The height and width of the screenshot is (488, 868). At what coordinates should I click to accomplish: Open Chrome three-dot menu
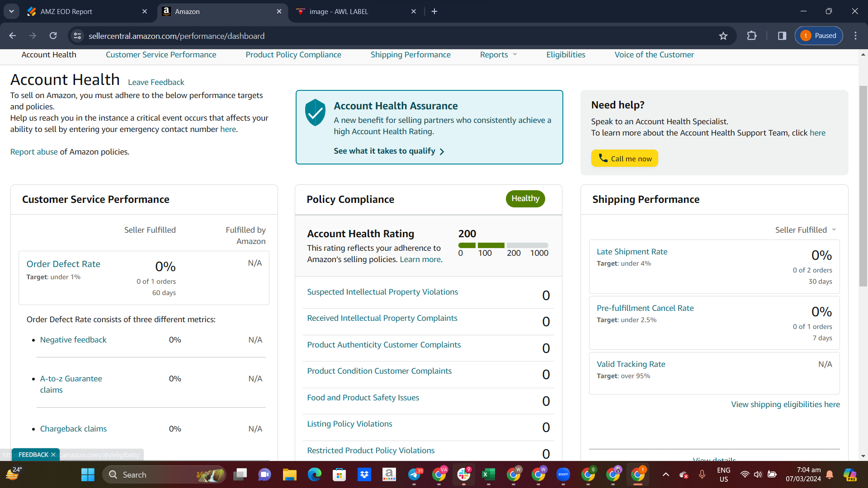coord(855,36)
